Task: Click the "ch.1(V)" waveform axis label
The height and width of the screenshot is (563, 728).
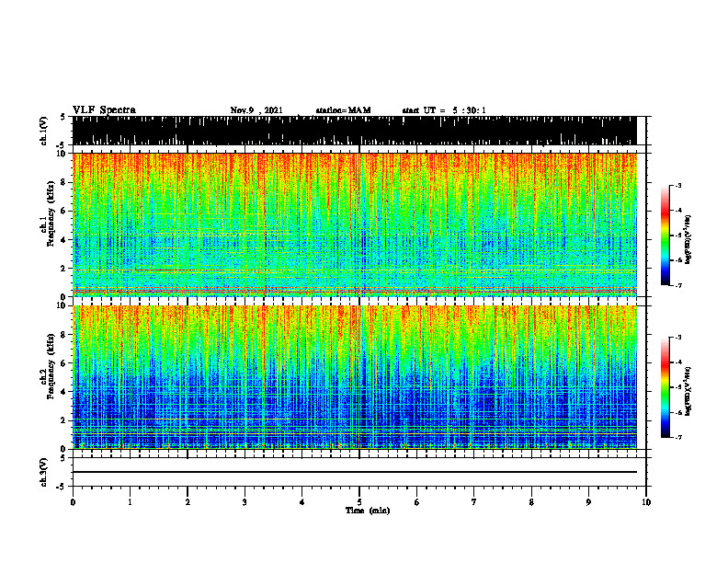Action: tap(44, 131)
